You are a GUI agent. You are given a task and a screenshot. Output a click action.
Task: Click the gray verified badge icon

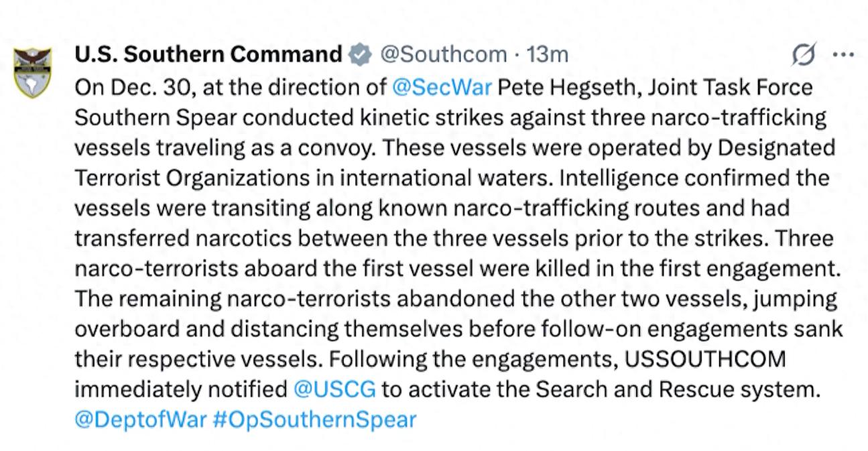361,54
